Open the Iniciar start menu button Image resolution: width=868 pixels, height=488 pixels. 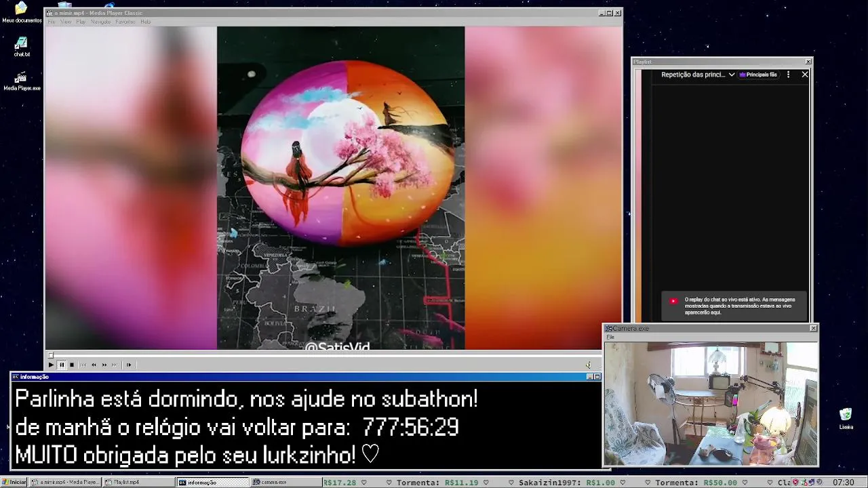tap(14, 482)
